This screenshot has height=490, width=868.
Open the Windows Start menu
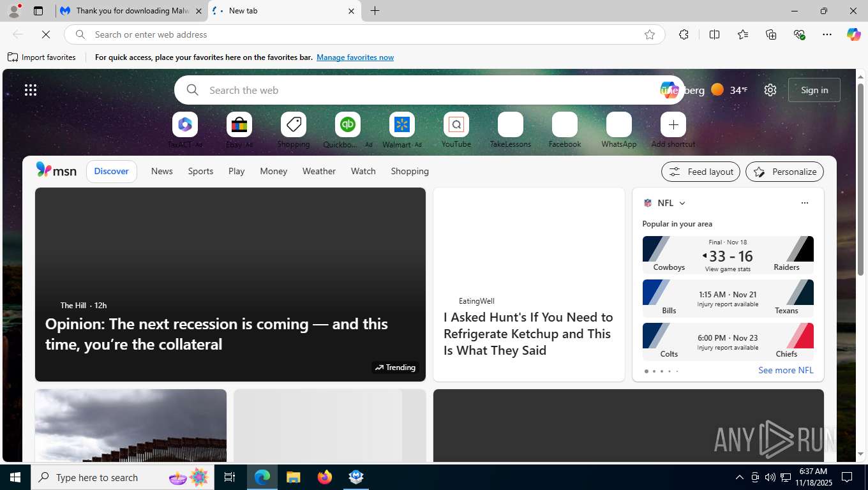click(15, 477)
